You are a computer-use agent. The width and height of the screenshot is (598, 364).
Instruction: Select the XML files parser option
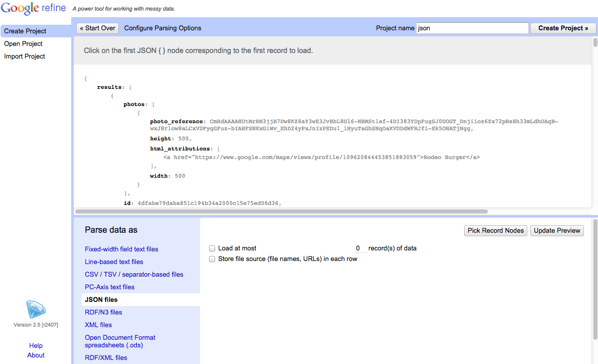(x=98, y=325)
